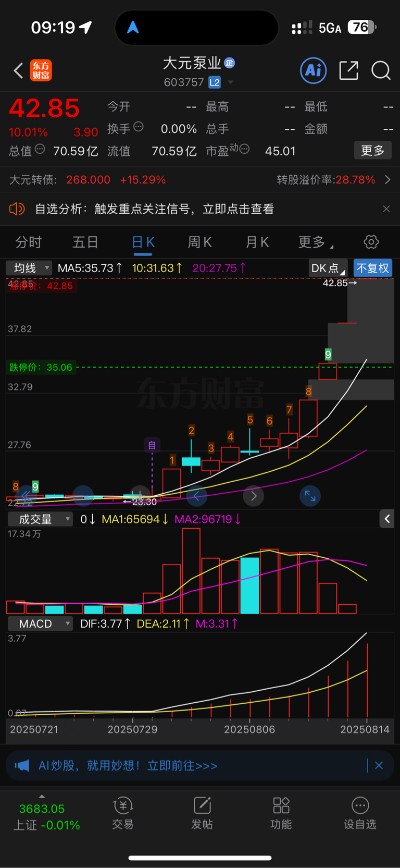Tap the cyan volume bar
The height and width of the screenshot is (868, 400).
pyautogui.click(x=249, y=585)
